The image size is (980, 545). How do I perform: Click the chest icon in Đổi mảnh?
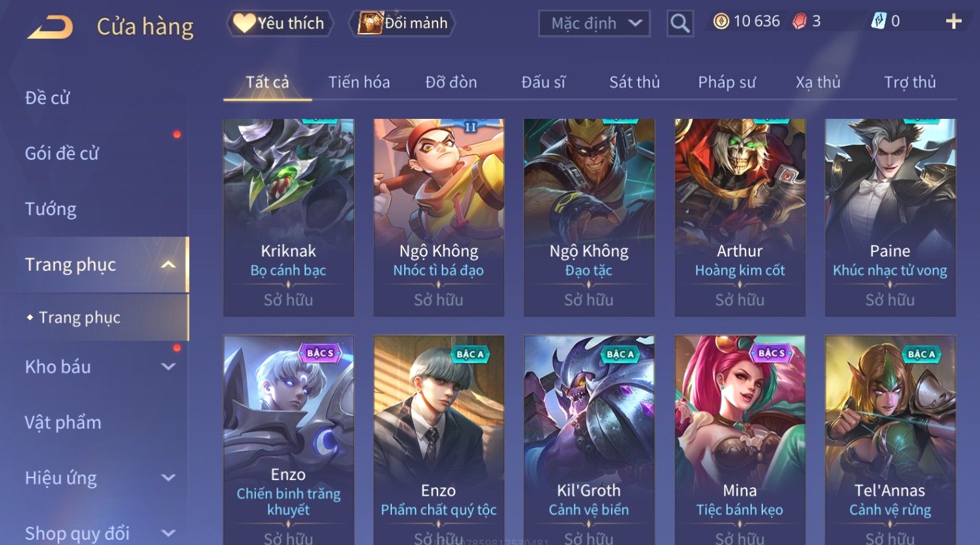[x=370, y=23]
